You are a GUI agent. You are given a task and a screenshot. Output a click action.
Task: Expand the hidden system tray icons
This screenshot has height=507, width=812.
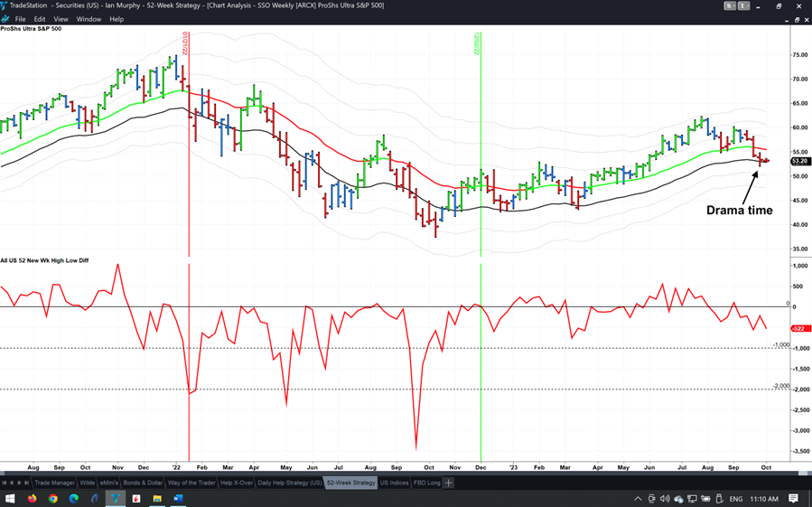click(638, 499)
